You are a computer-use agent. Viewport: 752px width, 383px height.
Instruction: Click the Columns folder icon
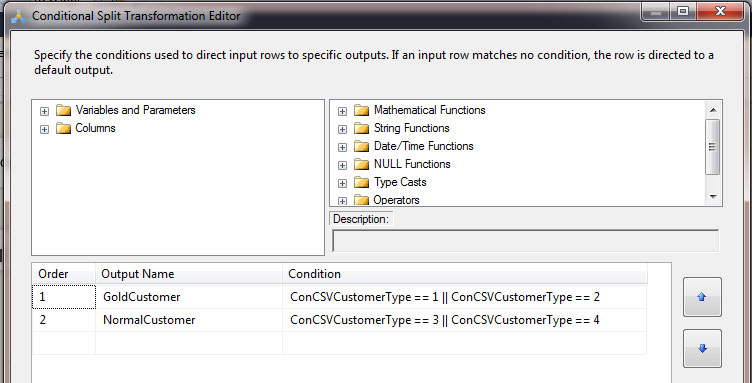pyautogui.click(x=63, y=128)
